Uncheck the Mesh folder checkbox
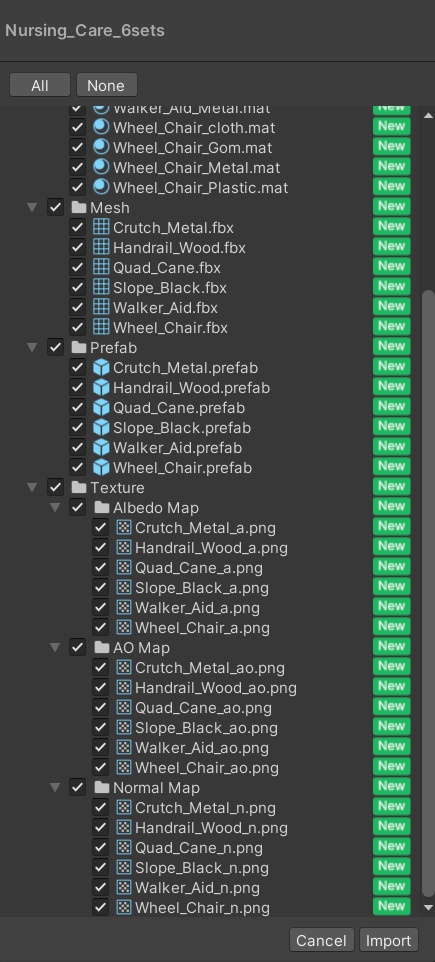 [55, 207]
